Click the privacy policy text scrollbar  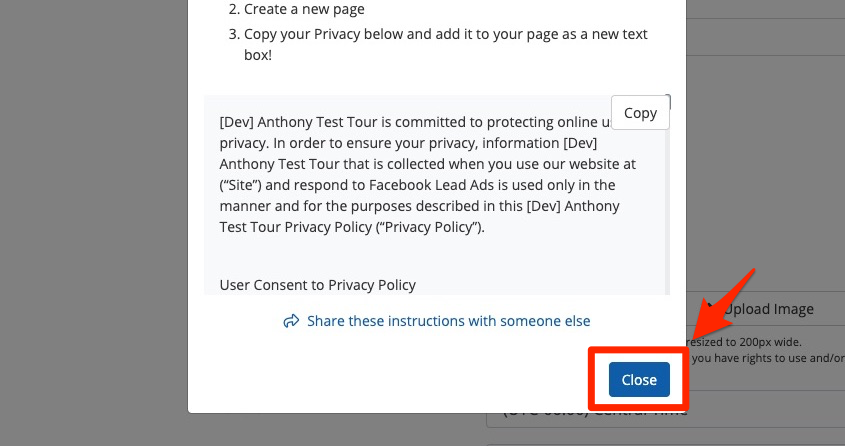click(668, 200)
